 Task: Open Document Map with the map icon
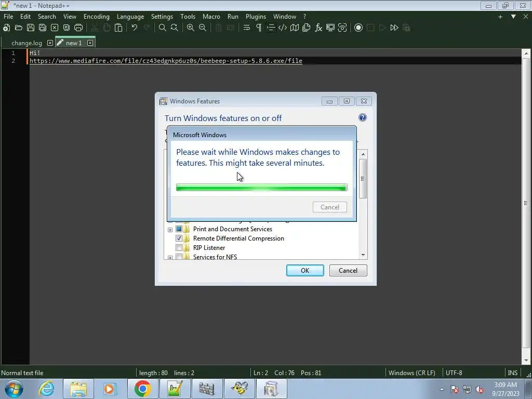(x=295, y=28)
